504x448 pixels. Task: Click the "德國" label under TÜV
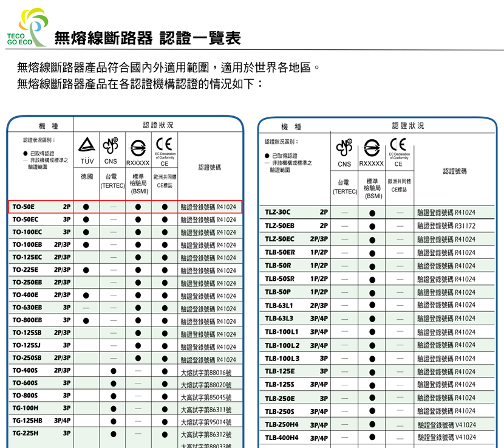[x=87, y=176]
